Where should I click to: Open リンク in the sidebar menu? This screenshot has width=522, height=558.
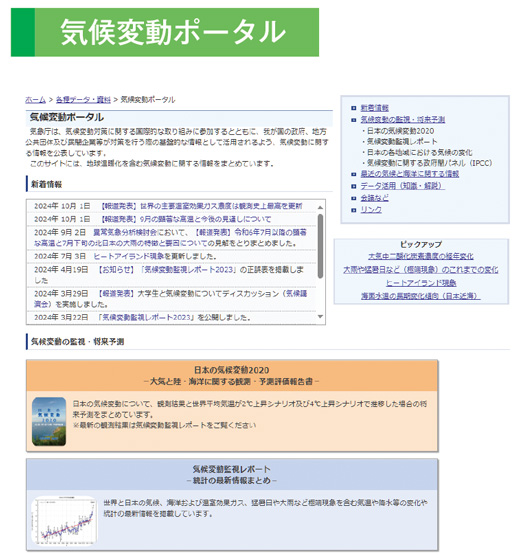(371, 210)
